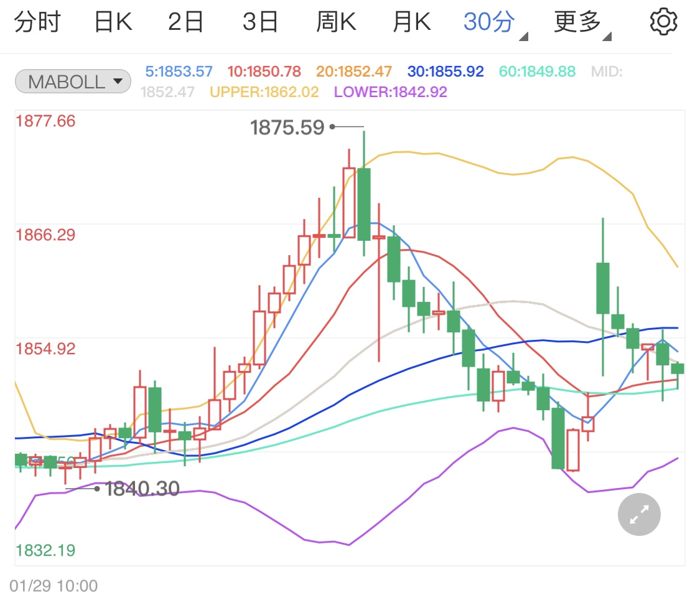Screen dimensions: 700x605
Task: Click the 1840.30 low price marker
Action: [142, 489]
